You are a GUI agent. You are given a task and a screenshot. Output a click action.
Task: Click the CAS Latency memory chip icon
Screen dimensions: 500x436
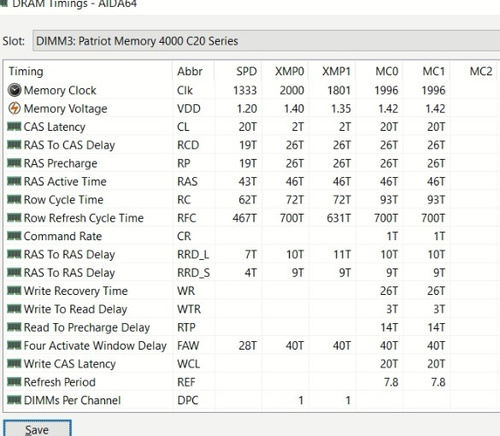click(14, 126)
